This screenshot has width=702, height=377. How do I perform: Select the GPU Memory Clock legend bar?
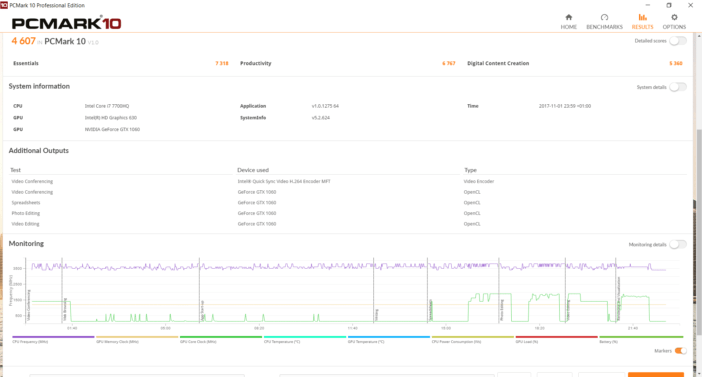(x=137, y=337)
